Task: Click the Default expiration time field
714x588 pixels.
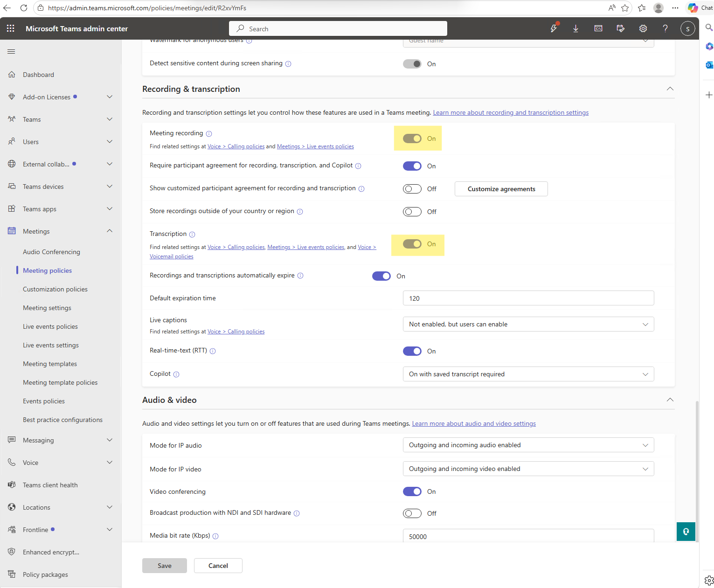Action: [x=528, y=298]
